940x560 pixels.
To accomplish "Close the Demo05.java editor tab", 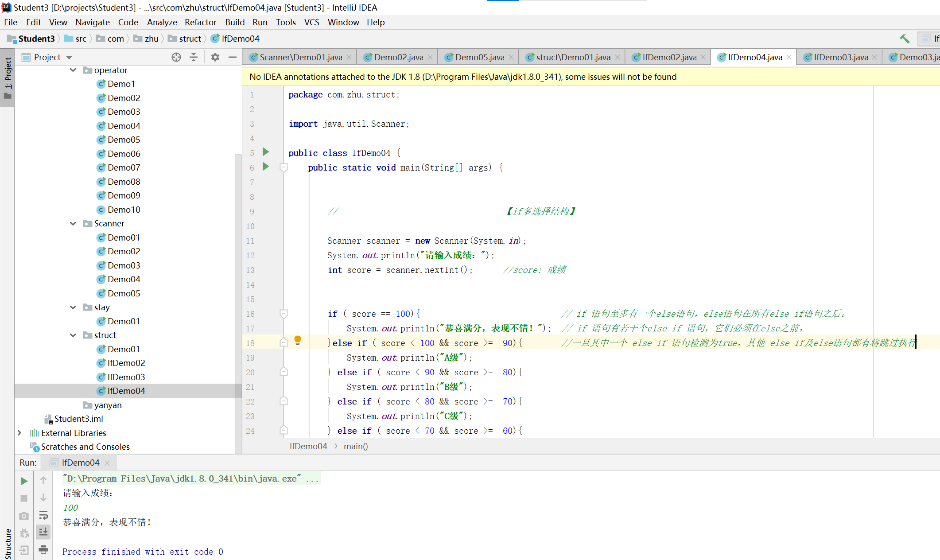I will click(x=511, y=57).
